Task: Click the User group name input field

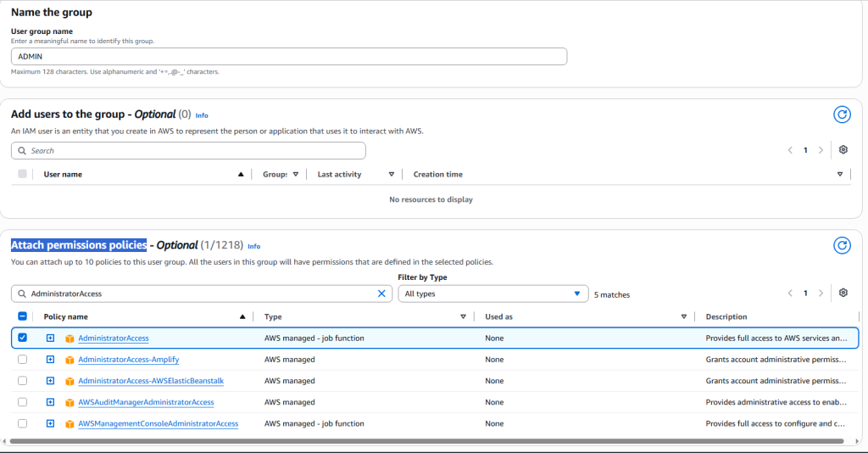Action: pyautogui.click(x=289, y=57)
